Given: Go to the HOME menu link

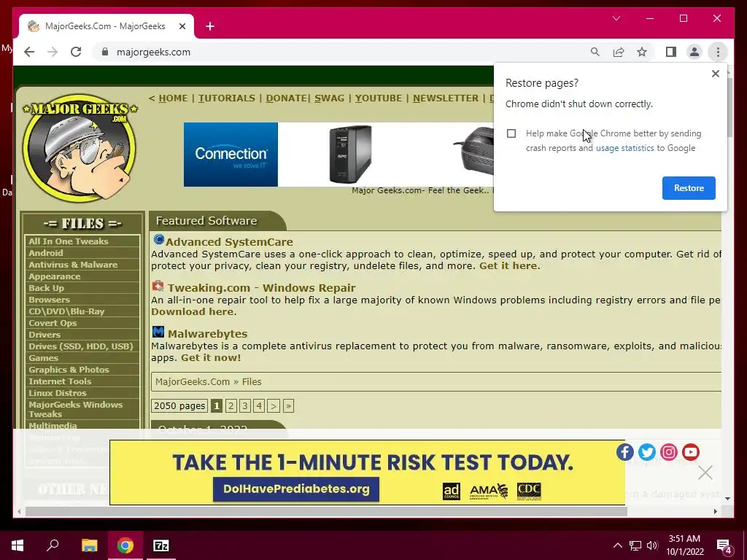Looking at the screenshot, I should (x=173, y=98).
